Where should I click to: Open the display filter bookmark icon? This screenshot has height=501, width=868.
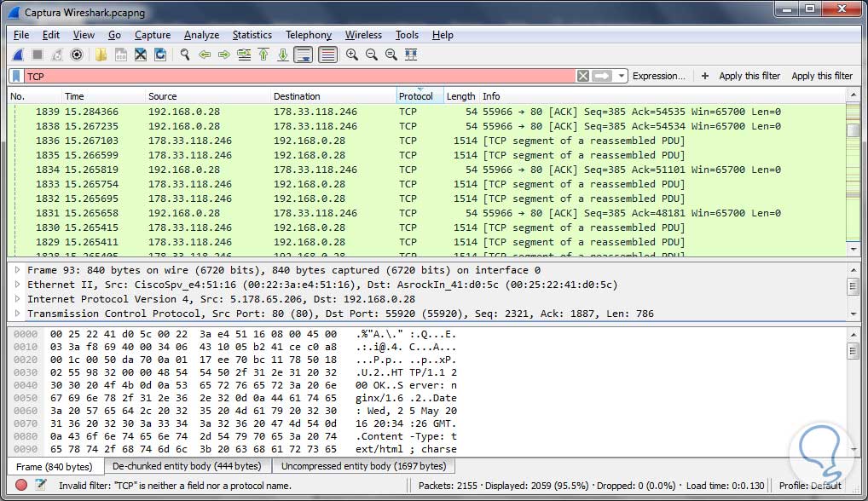click(x=16, y=76)
